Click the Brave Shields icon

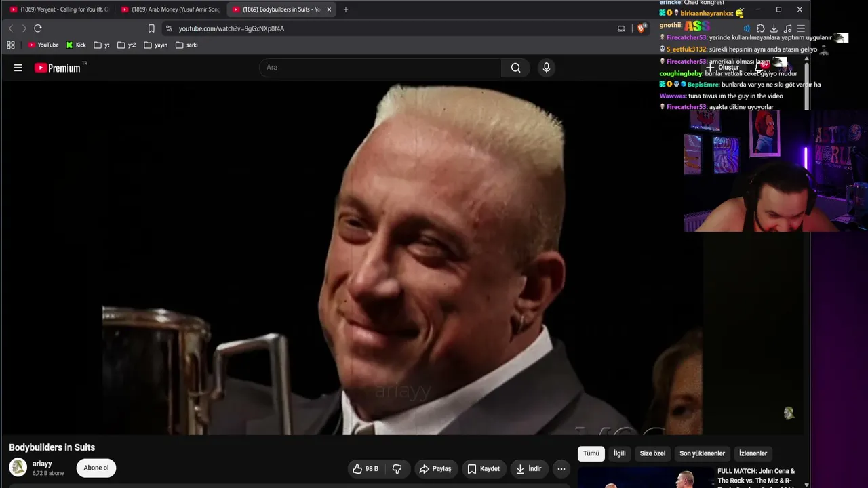click(x=642, y=28)
